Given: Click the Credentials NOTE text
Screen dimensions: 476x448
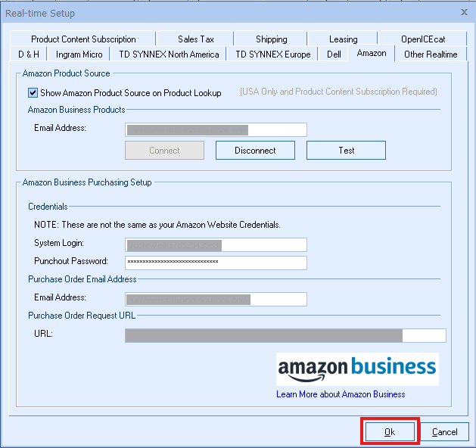Looking at the screenshot, I should [157, 225].
